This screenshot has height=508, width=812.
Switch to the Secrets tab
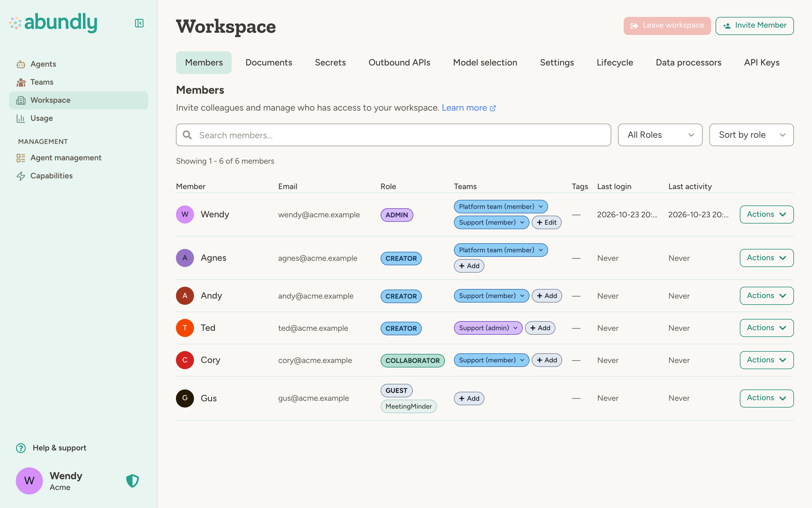point(330,62)
